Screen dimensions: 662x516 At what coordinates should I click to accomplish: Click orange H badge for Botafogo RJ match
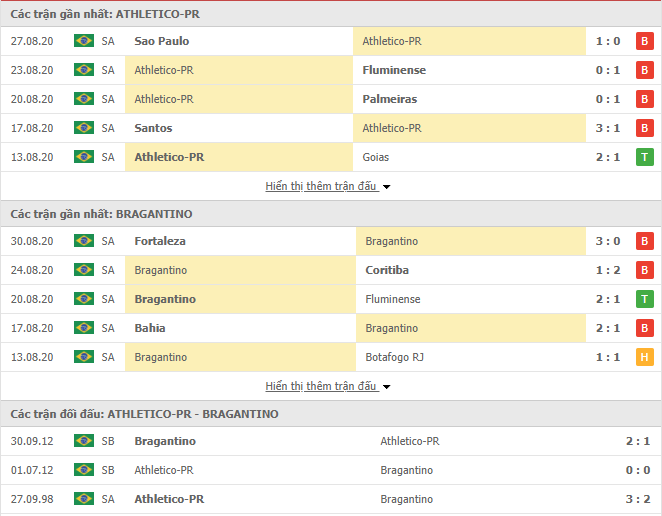(x=644, y=357)
